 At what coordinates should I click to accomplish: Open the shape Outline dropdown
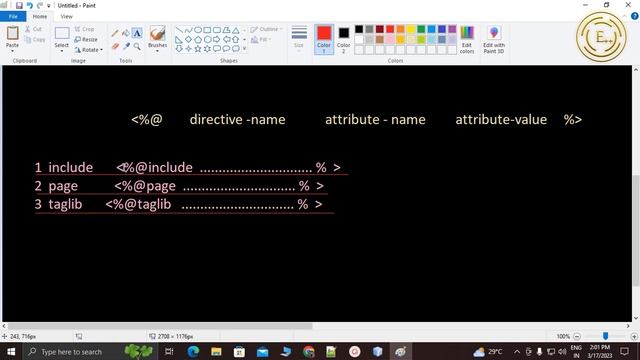pyautogui.click(x=267, y=29)
